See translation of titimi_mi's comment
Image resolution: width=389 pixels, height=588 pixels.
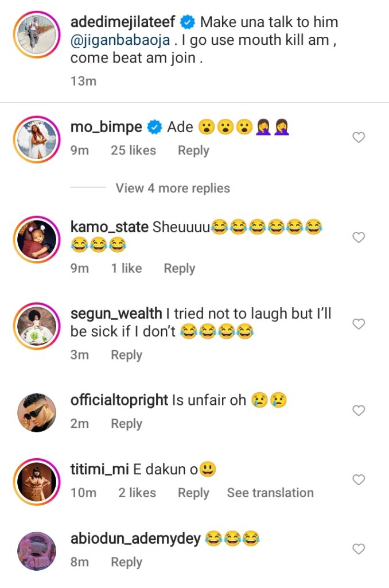point(270,493)
